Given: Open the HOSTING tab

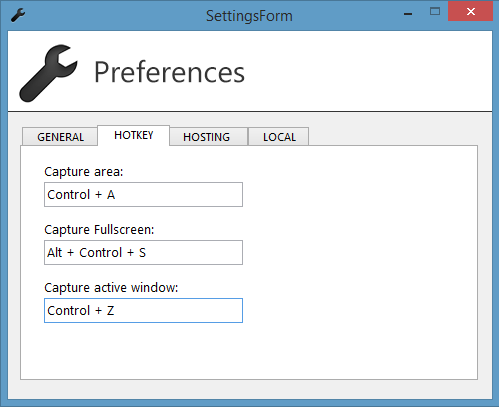Looking at the screenshot, I should click(208, 137).
